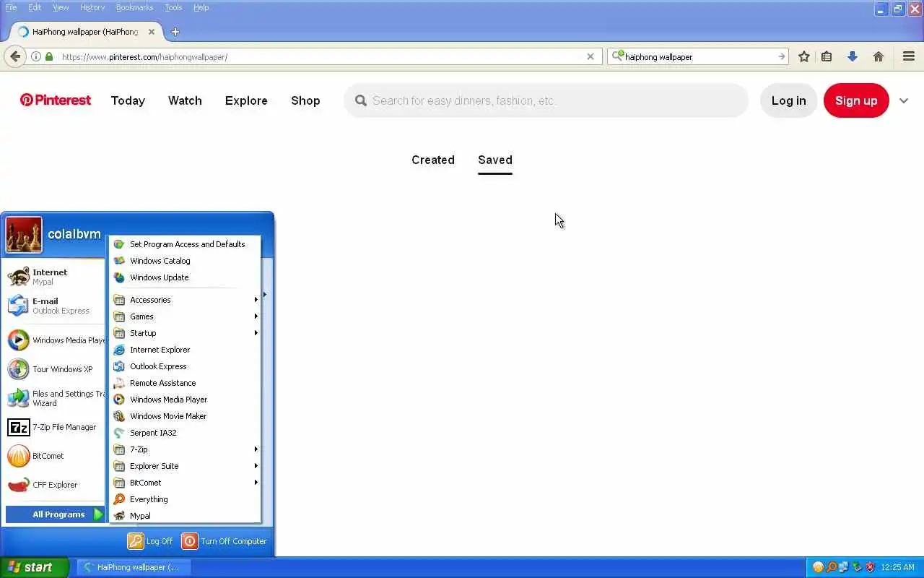Open the File menu

tap(11, 7)
